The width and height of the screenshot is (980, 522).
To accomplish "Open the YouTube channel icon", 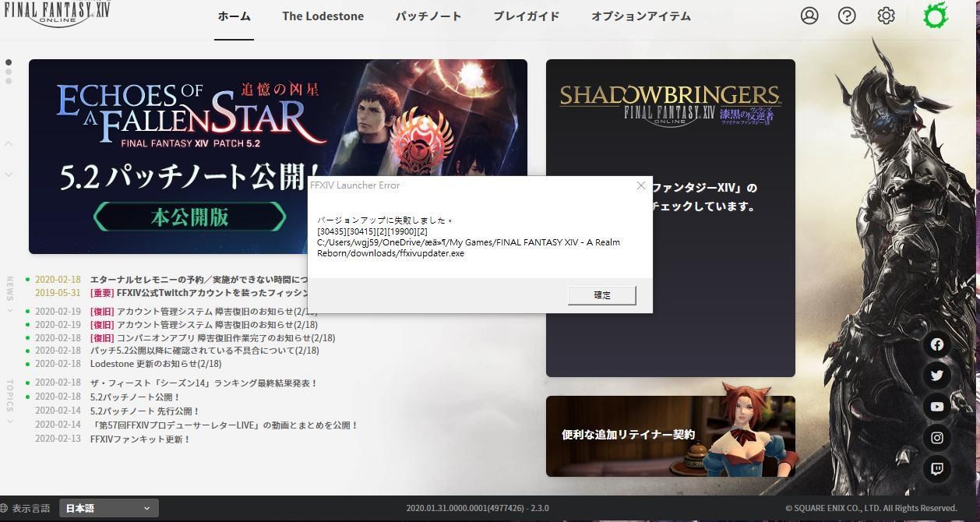I will click(936, 407).
